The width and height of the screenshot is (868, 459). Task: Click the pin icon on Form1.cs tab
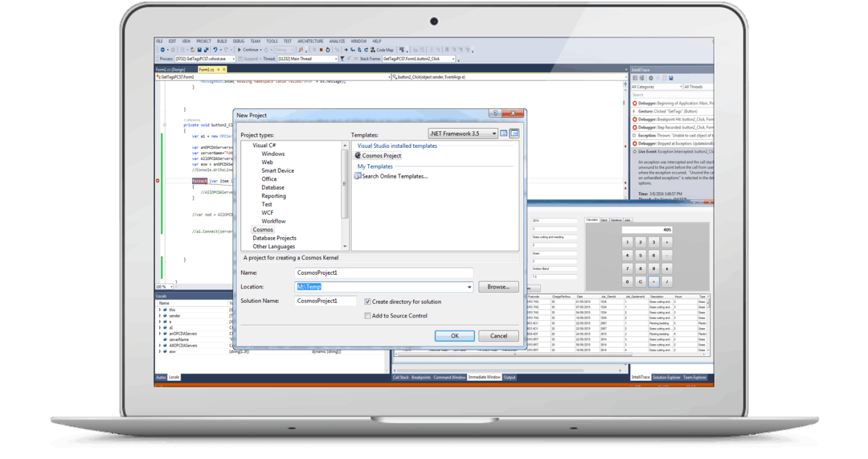pyautogui.click(x=218, y=69)
